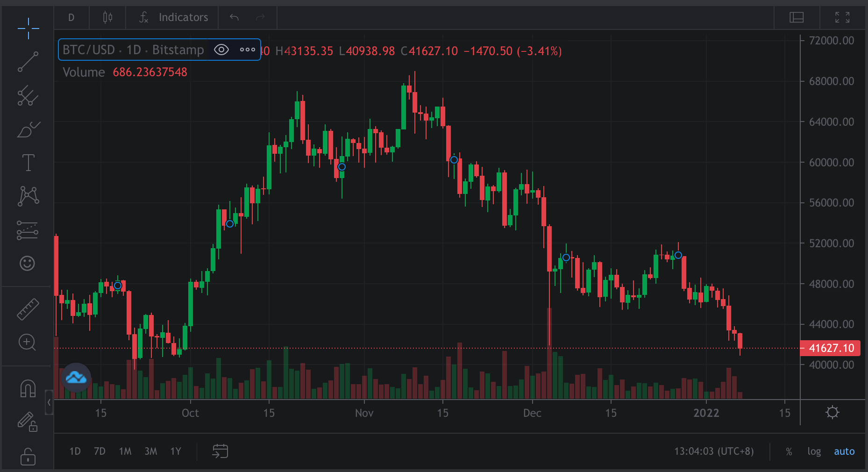Screen dimensions: 868x472
Task: Select the text annotation tool
Action: pyautogui.click(x=28, y=163)
